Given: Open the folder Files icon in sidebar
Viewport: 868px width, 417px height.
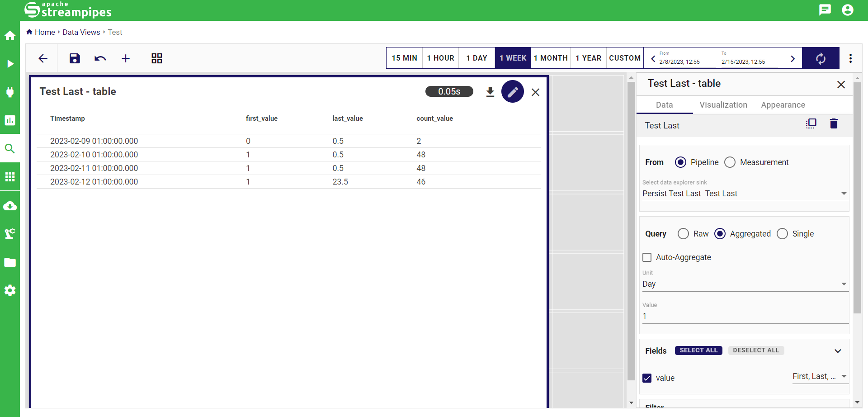Looking at the screenshot, I should coord(10,262).
